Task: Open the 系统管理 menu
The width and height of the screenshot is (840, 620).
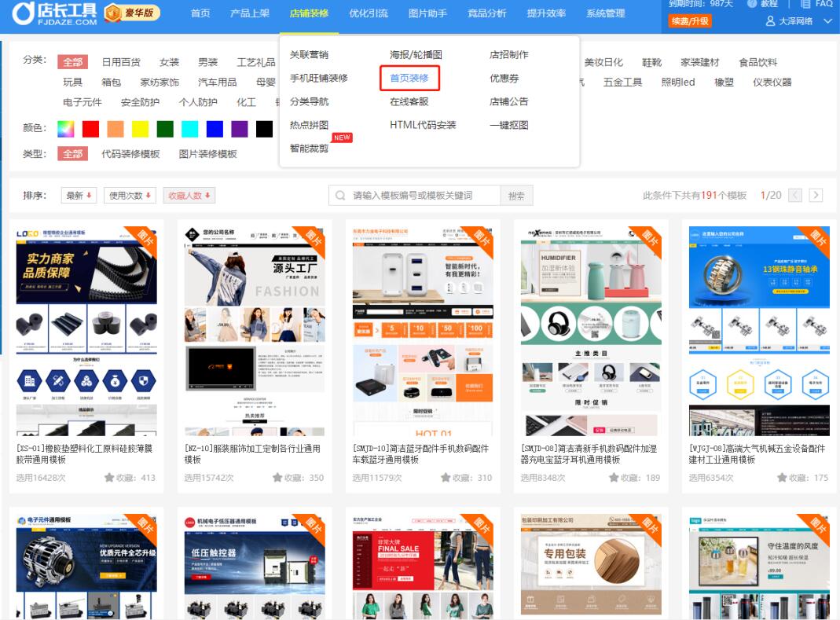Action: (606, 13)
